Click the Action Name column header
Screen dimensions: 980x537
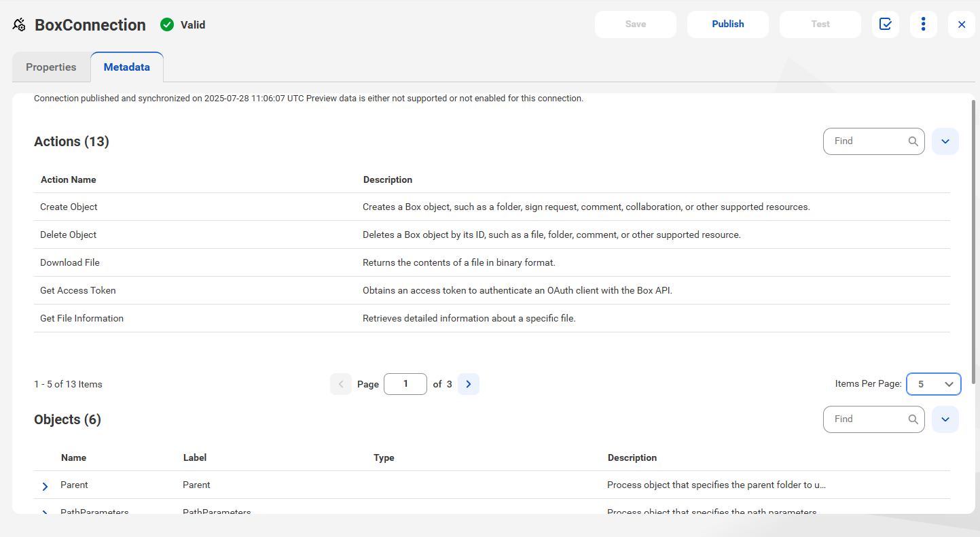click(x=69, y=180)
